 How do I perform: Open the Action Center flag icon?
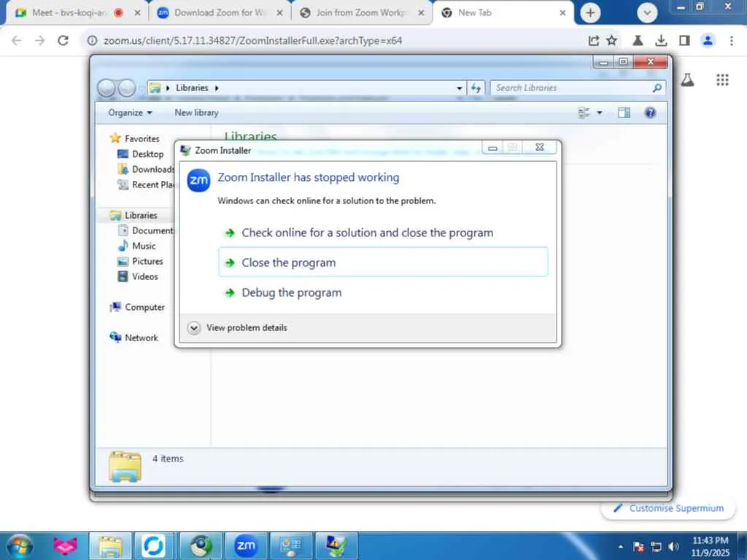pos(638,547)
